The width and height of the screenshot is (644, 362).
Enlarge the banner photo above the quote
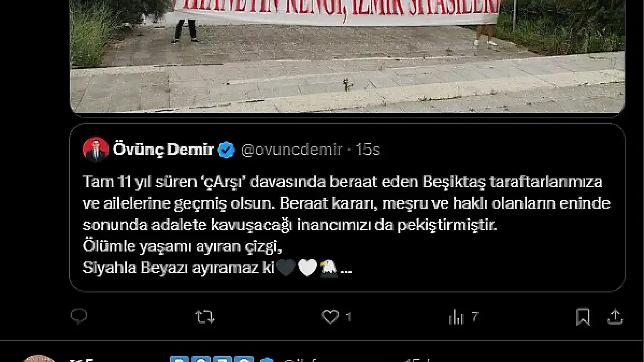(347, 56)
